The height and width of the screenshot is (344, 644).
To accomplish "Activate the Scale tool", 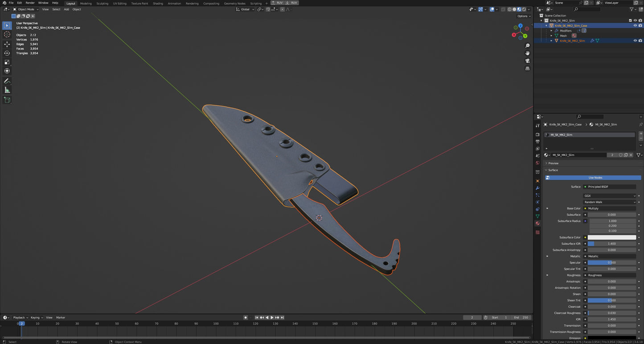I will (7, 62).
